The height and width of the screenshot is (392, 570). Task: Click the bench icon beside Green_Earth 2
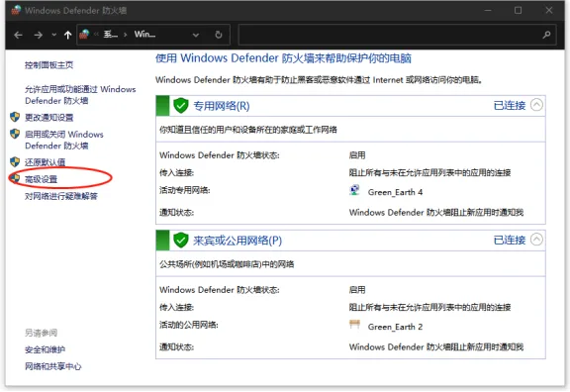(354, 325)
